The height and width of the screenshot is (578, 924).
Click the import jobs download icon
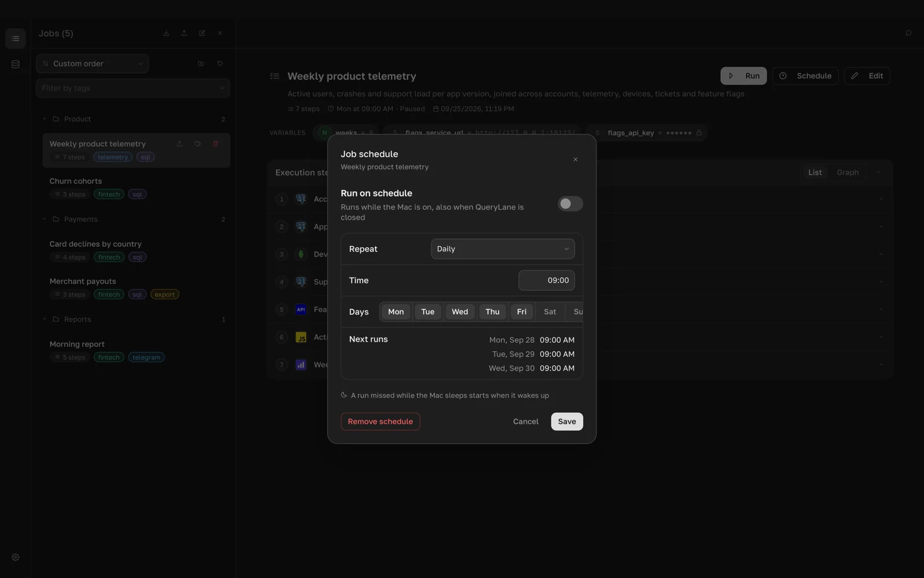[x=166, y=33]
